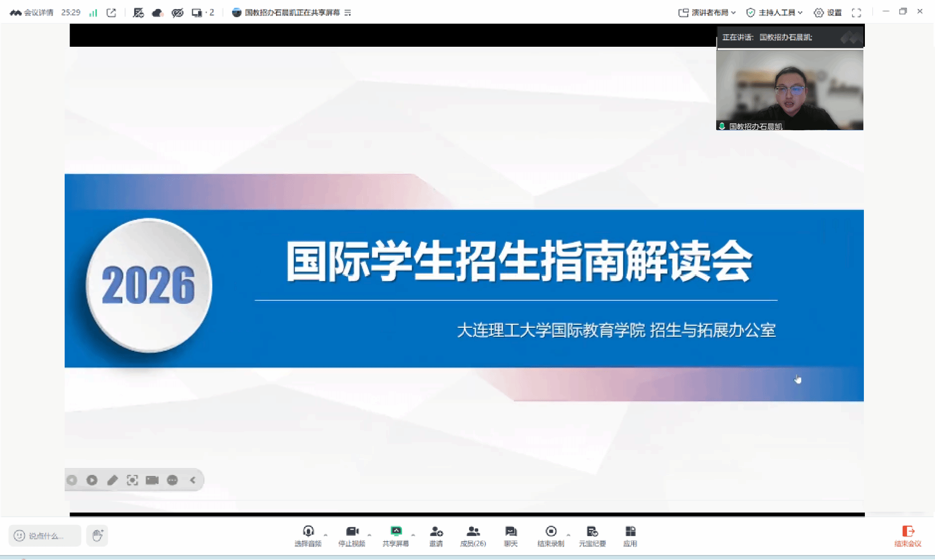Go to the next slide in PPT controls
This screenshot has width=935, height=560.
click(x=92, y=480)
